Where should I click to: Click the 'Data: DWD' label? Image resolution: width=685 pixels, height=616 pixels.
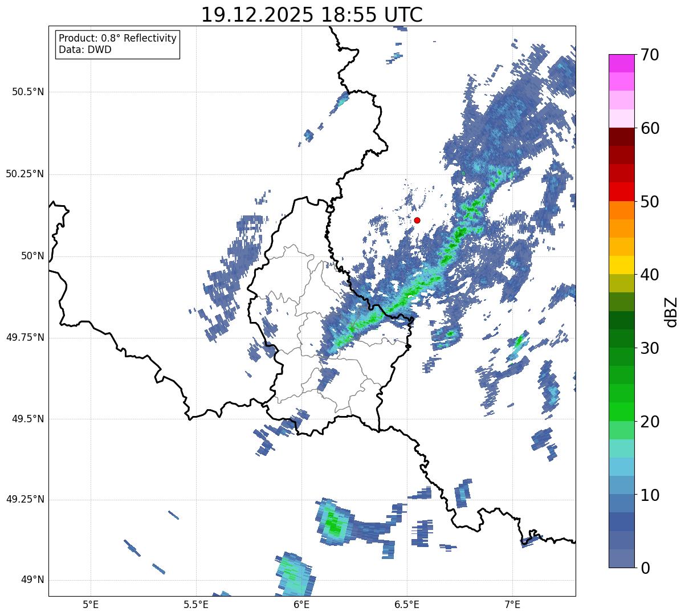click(85, 50)
